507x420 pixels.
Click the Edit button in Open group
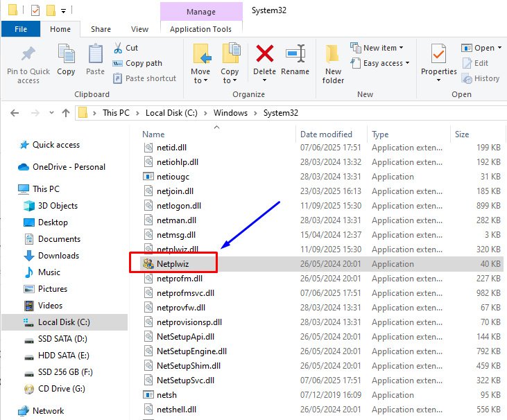click(475, 63)
